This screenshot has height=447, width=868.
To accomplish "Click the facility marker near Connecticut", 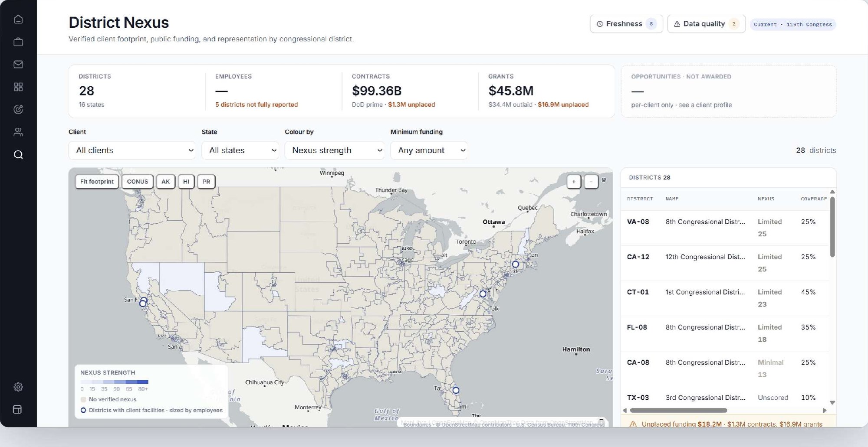I will click(x=516, y=264).
